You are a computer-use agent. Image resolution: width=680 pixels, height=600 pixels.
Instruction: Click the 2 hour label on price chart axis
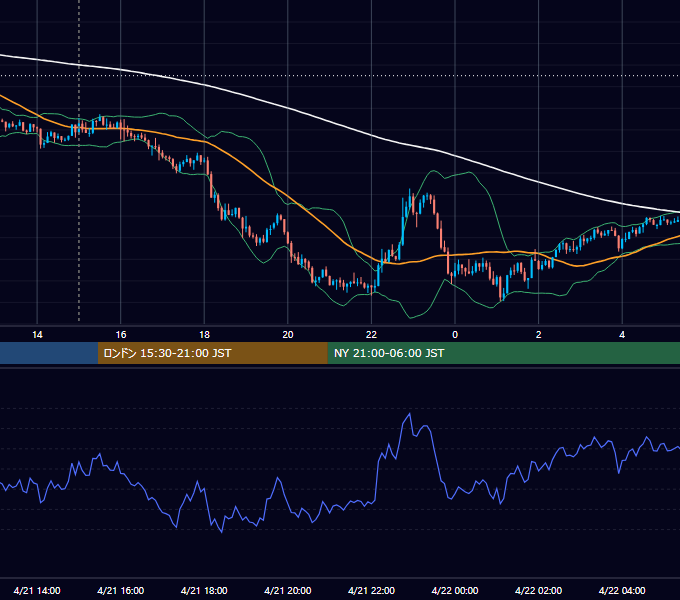click(539, 335)
